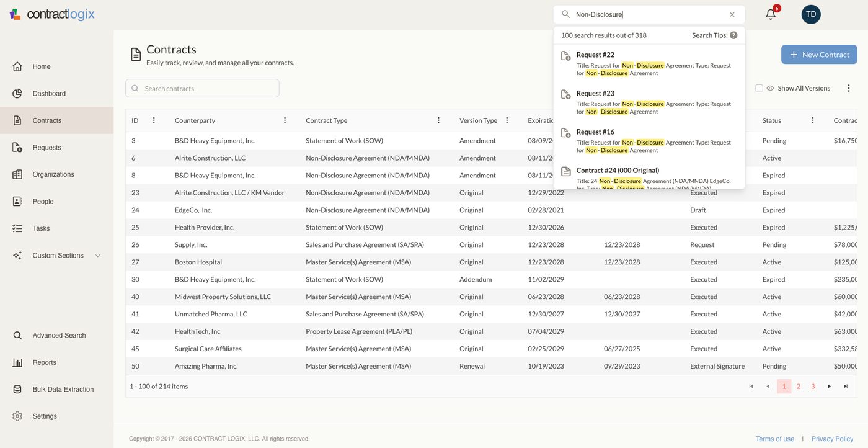Click the Settings gear icon
Image resolution: width=868 pixels, height=448 pixels.
point(17,416)
